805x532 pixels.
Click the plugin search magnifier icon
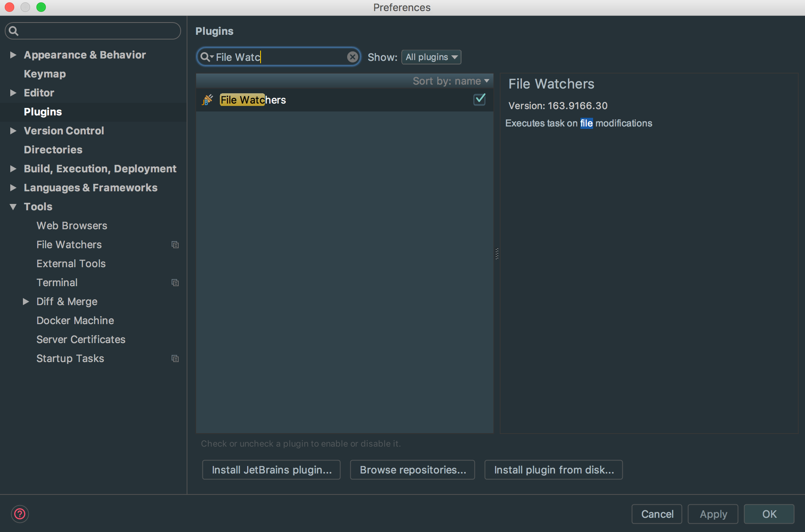point(205,57)
